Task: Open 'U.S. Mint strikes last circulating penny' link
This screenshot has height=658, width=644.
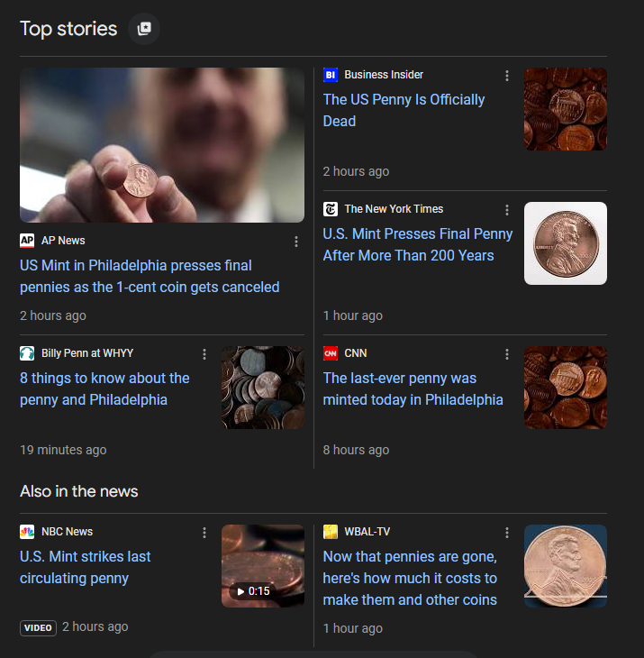Action: [85, 567]
